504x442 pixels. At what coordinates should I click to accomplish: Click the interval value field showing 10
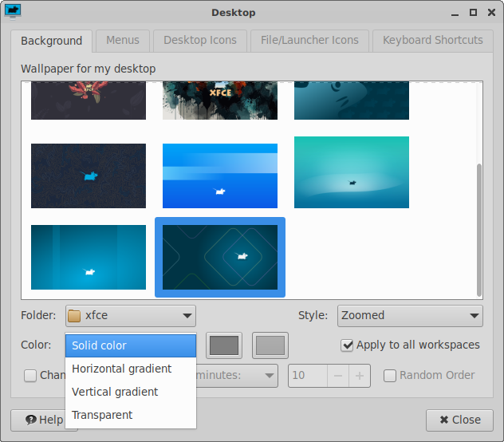pyautogui.click(x=308, y=376)
